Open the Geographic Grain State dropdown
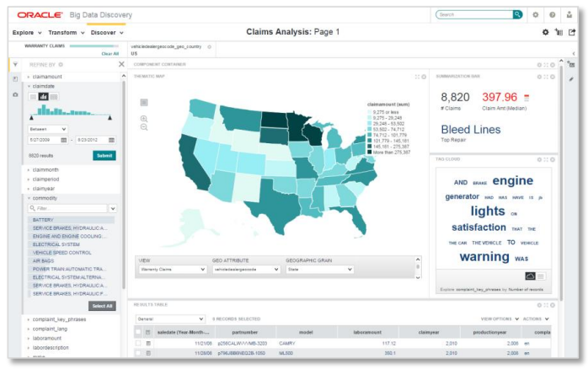The width and height of the screenshot is (588, 369). (x=319, y=270)
